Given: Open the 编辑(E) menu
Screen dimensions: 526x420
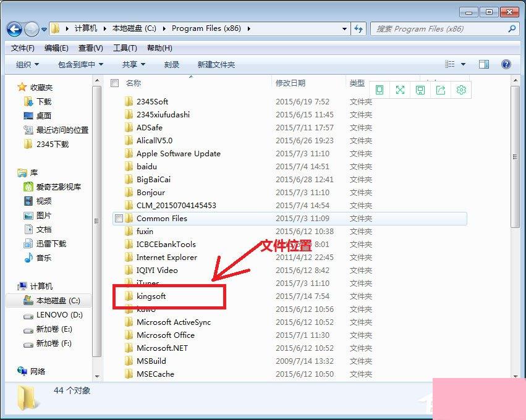Looking at the screenshot, I should pos(56,48).
